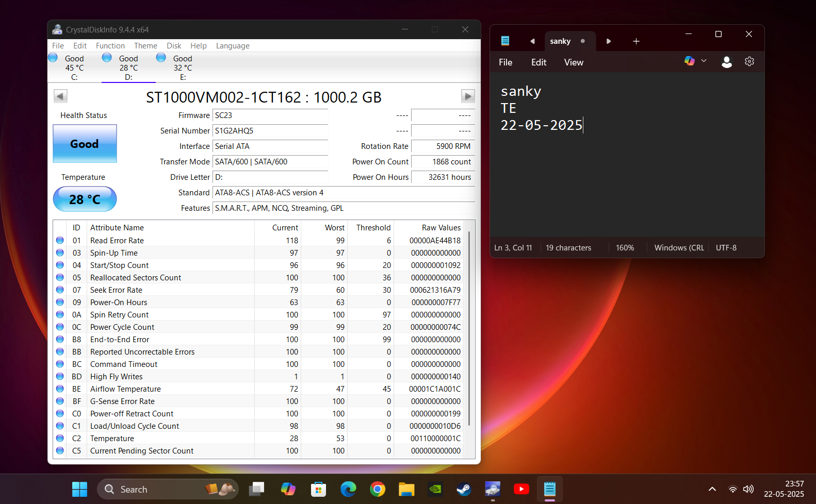Go to the next disk with right arrow
This screenshot has height=504, width=816.
(x=467, y=96)
